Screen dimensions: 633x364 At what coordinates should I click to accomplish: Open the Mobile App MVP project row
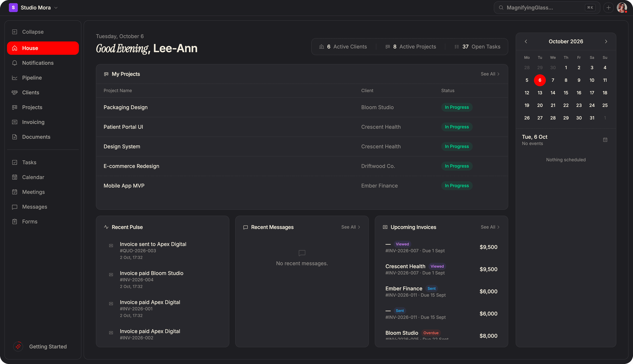coord(302,186)
